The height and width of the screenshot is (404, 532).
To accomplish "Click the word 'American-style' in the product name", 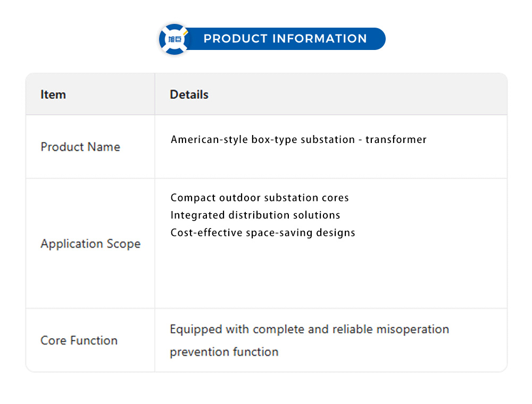I will coord(210,140).
